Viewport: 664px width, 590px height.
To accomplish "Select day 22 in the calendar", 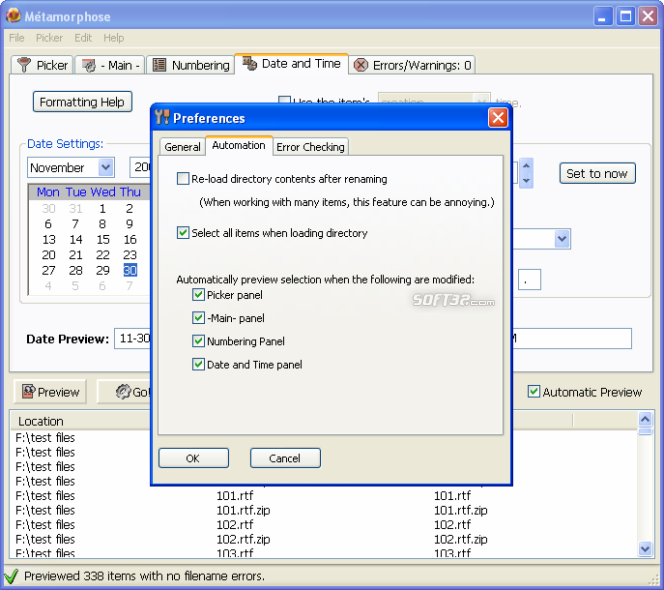I will pyautogui.click(x=103, y=255).
